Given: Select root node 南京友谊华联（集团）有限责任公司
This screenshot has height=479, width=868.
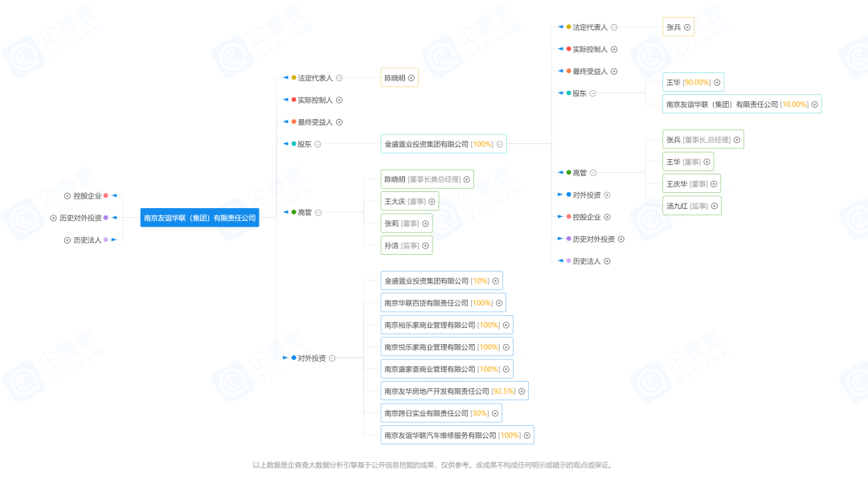Looking at the screenshot, I should pyautogui.click(x=199, y=218).
